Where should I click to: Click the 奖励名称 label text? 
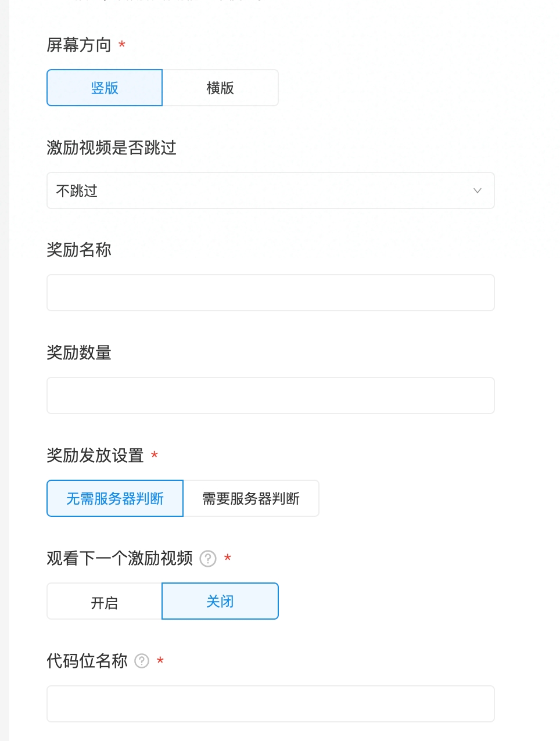[79, 250]
